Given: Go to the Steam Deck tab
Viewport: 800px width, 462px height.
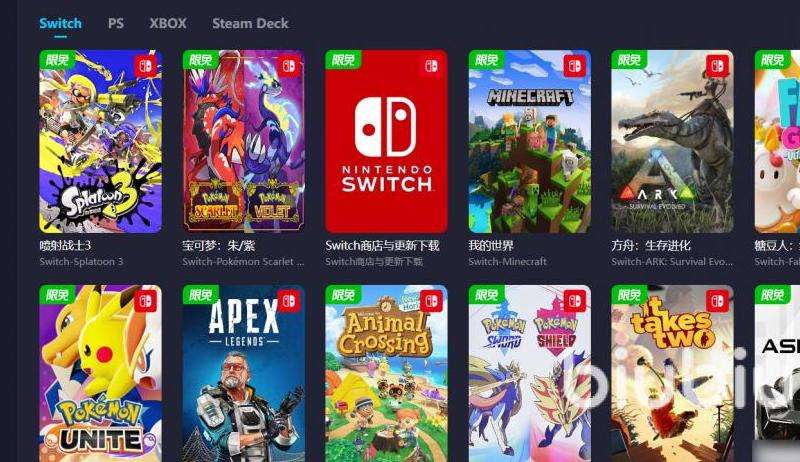Looking at the screenshot, I should coord(250,23).
